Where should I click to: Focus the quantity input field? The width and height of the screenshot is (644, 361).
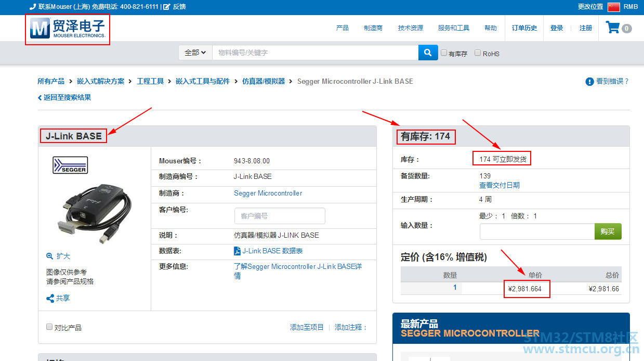click(x=537, y=231)
